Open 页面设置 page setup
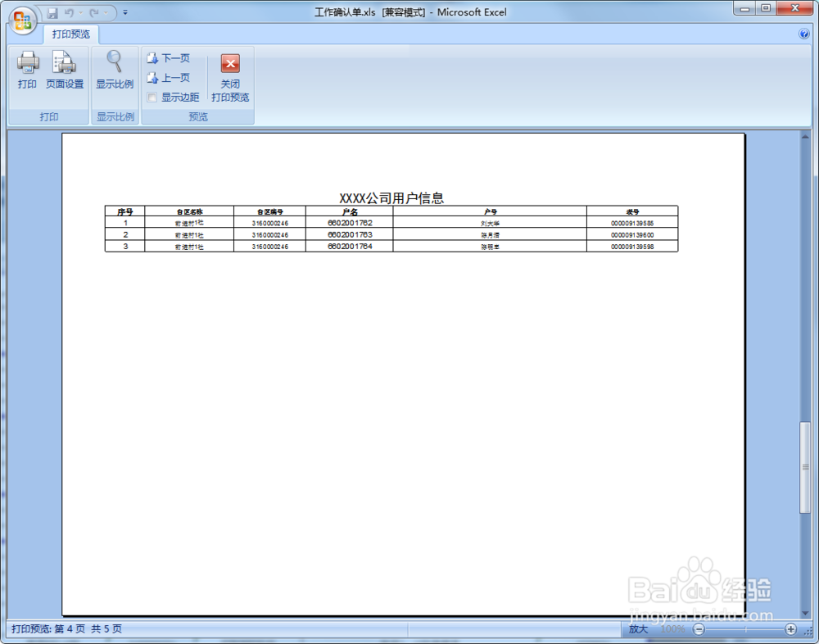Screen dimensions: 819x644 click(65, 70)
